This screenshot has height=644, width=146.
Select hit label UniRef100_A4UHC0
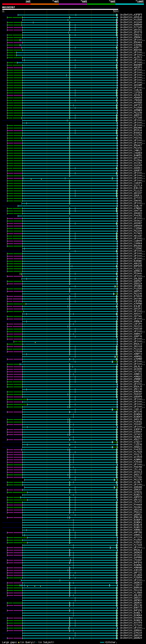point(131,168)
